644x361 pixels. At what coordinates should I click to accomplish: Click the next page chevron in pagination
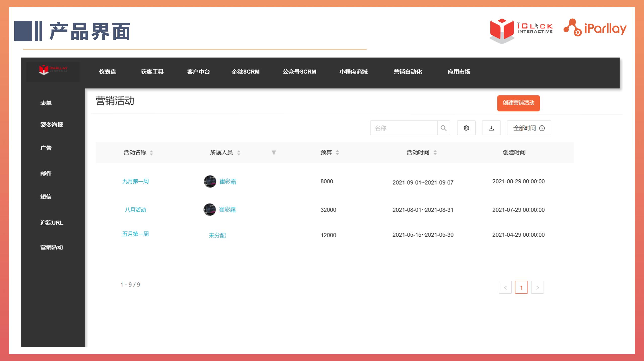538,287
